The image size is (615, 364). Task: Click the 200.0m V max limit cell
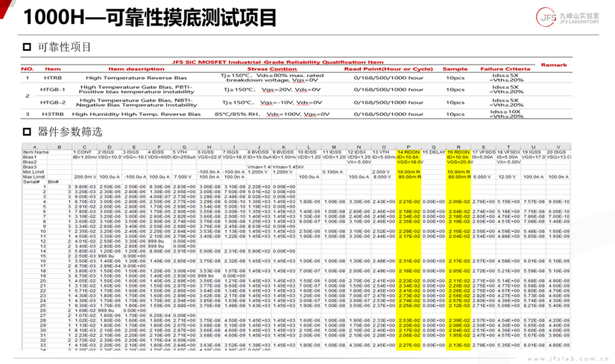click(x=85, y=177)
